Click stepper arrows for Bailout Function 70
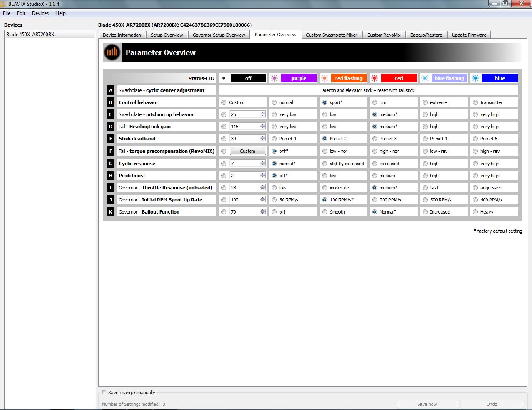The image size is (532, 410). point(263,212)
